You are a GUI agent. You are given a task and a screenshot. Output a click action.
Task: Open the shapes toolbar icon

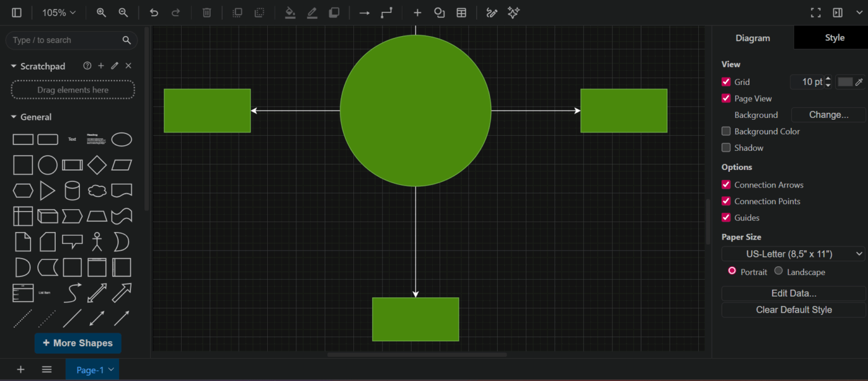440,12
